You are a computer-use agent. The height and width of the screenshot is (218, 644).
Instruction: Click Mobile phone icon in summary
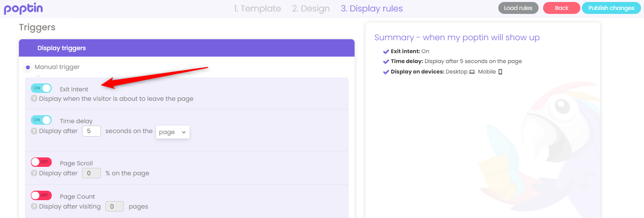(500, 72)
